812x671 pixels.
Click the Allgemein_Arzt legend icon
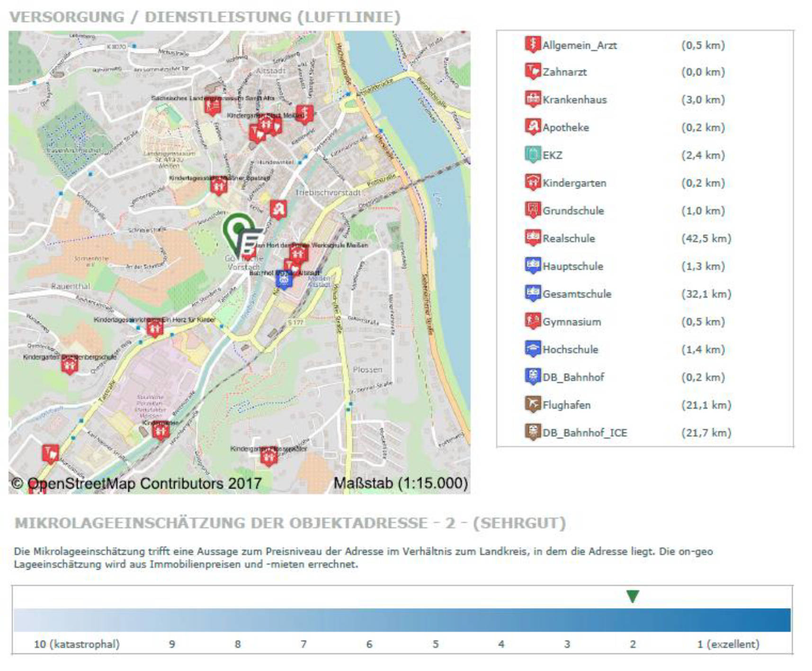pyautogui.click(x=533, y=44)
